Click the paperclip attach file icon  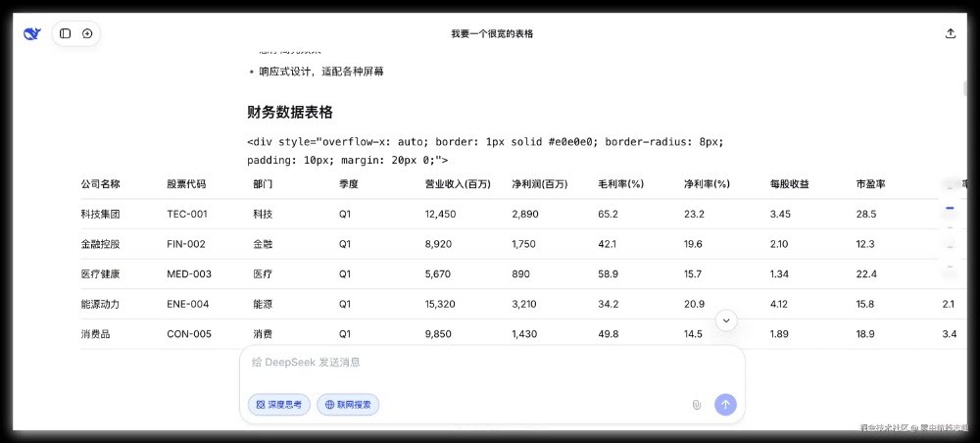click(x=697, y=404)
